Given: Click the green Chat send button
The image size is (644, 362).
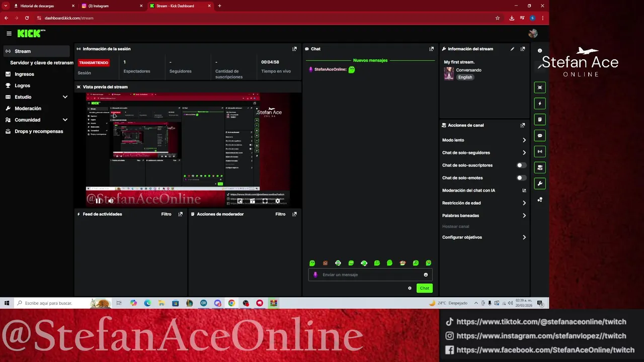Looking at the screenshot, I should (425, 288).
